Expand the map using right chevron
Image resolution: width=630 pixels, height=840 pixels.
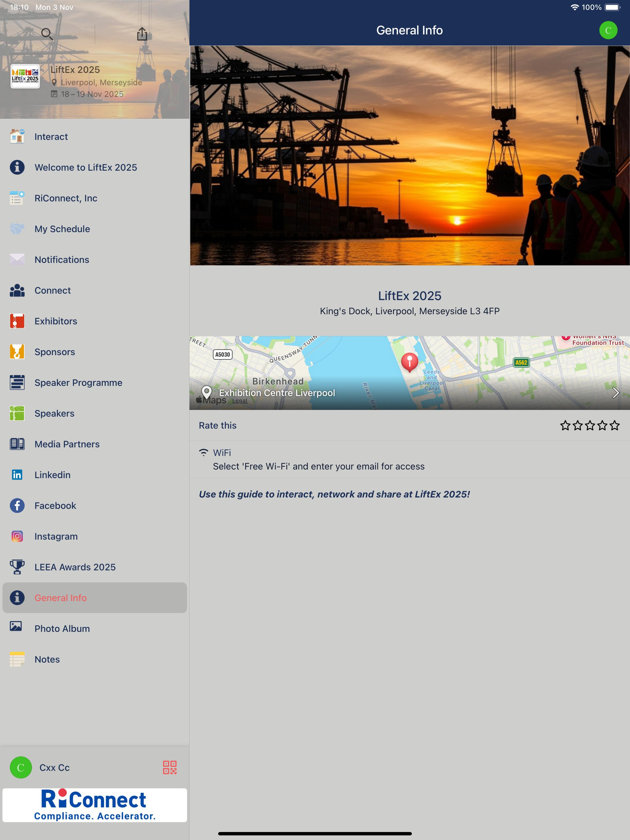(x=616, y=393)
